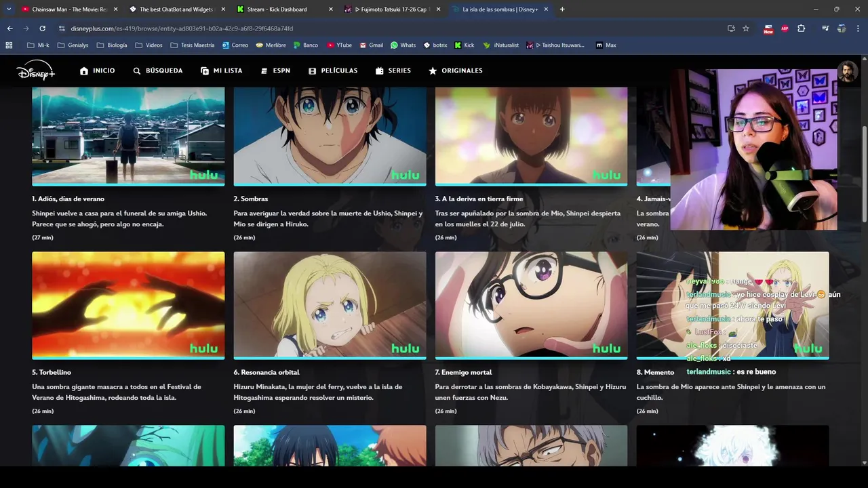868x488 pixels.
Task: Open the Banco bookmark
Action: click(x=306, y=45)
